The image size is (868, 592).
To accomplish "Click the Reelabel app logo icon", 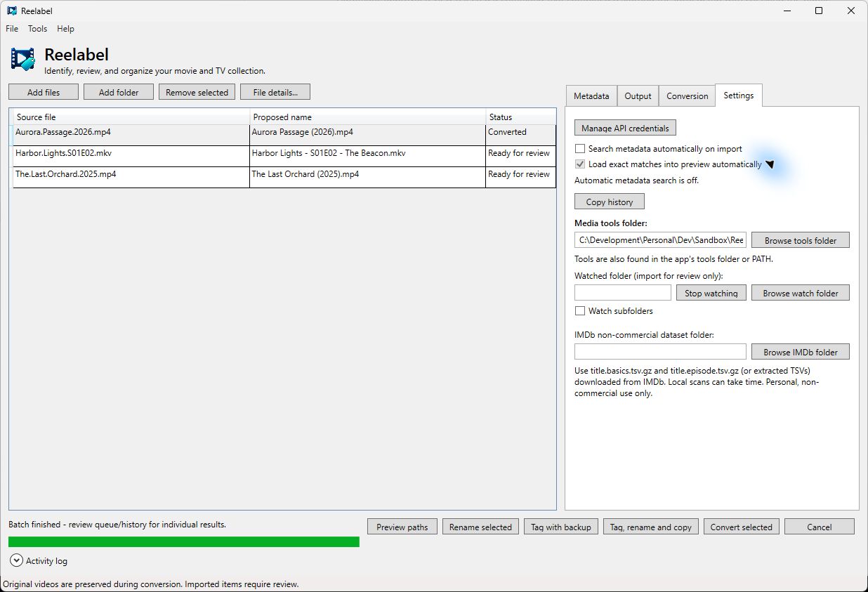I will (x=23, y=60).
